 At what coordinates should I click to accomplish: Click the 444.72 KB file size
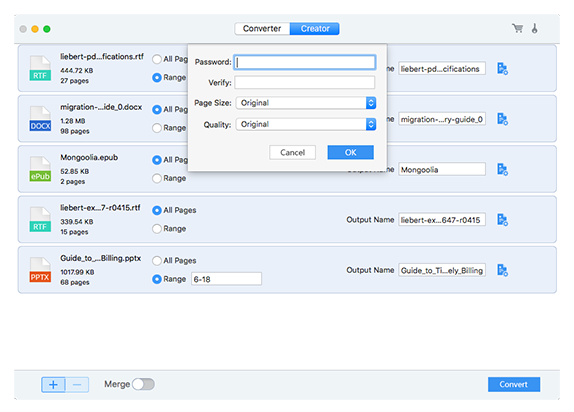(77, 70)
